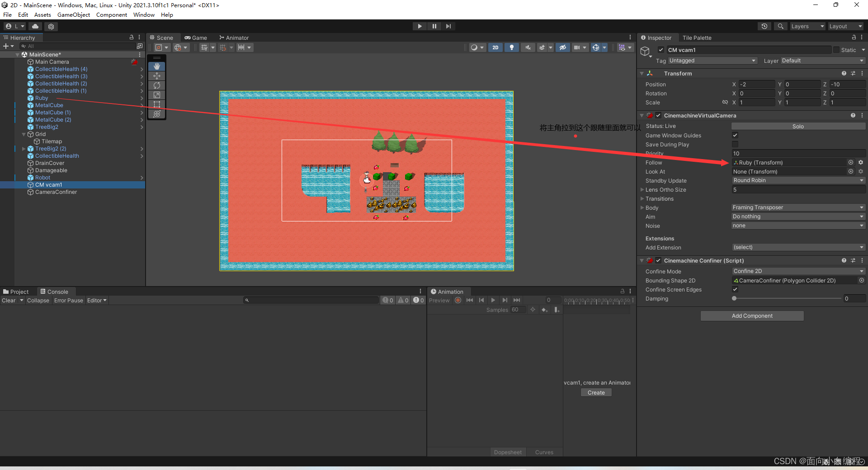Open the Body Framing Transposer dropdown
The height and width of the screenshot is (470, 868).
click(x=798, y=207)
